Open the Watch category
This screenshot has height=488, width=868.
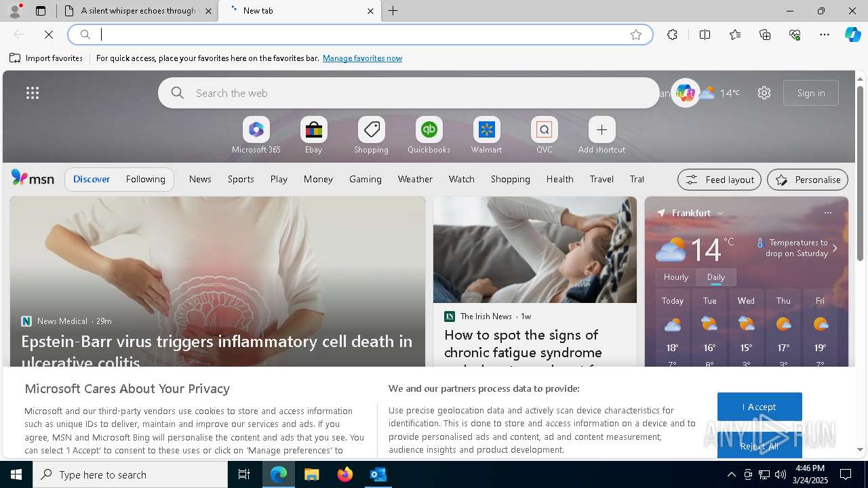tap(461, 179)
